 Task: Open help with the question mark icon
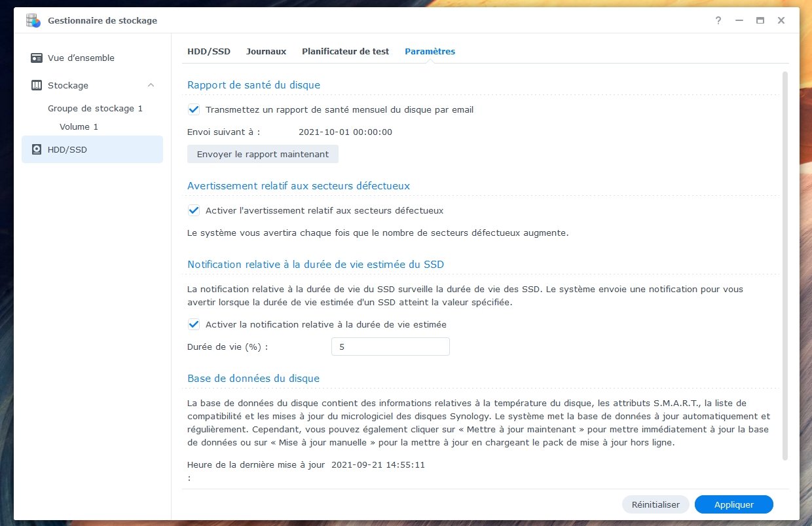click(718, 20)
